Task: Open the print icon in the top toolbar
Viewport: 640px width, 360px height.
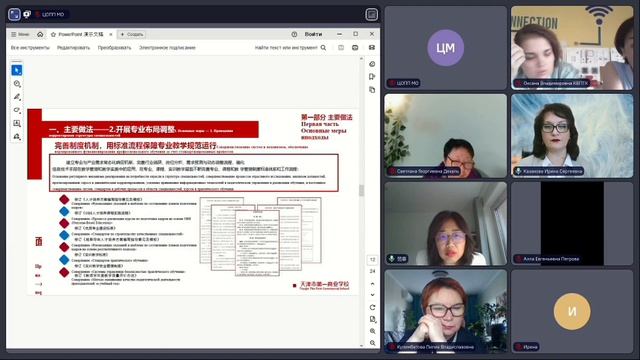Action: tap(355, 48)
